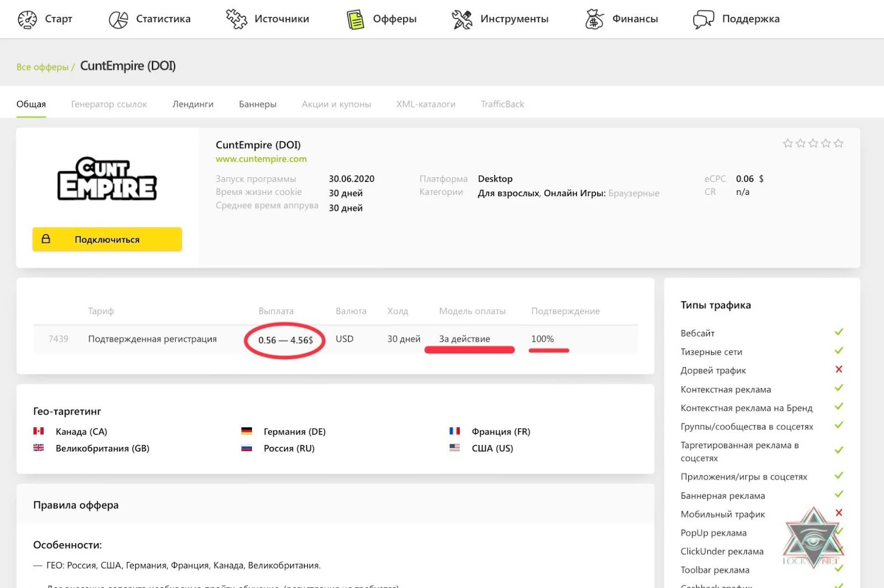The width and height of the screenshot is (884, 588).
Task: Click the 100% confirmation value
Action: coord(543,339)
